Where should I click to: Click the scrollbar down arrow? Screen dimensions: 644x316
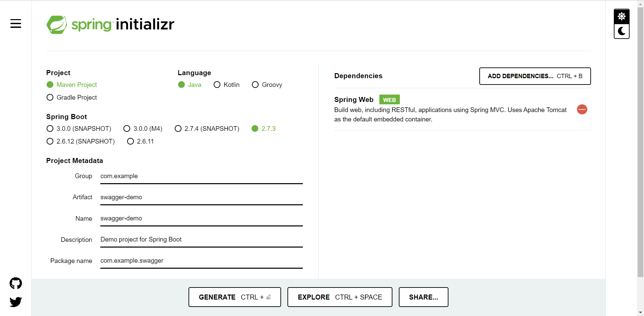point(640,313)
